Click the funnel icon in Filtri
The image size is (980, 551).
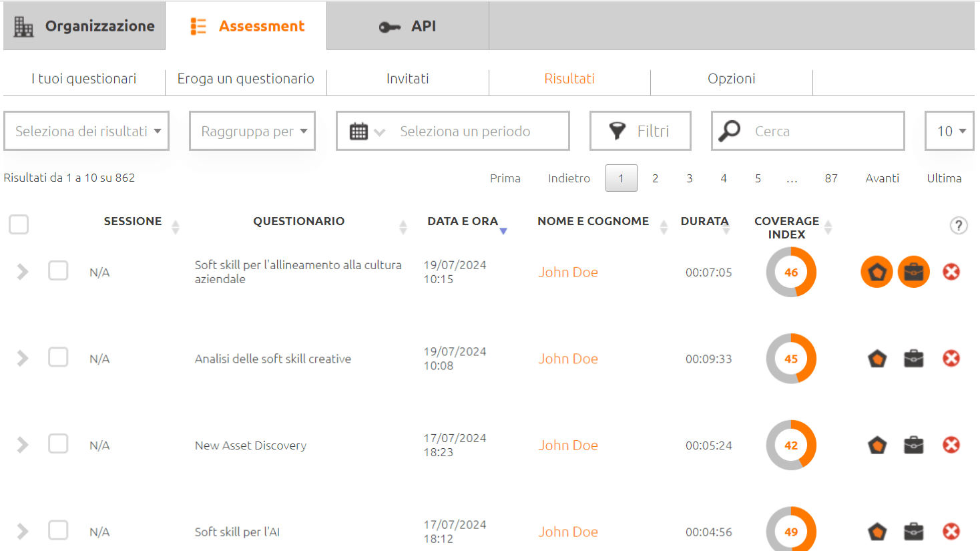618,131
